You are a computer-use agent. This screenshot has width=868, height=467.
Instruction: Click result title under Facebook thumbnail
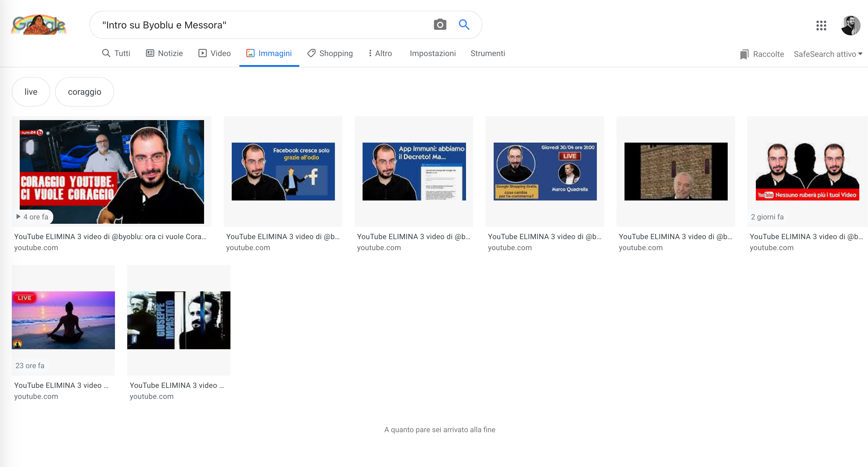coord(283,237)
